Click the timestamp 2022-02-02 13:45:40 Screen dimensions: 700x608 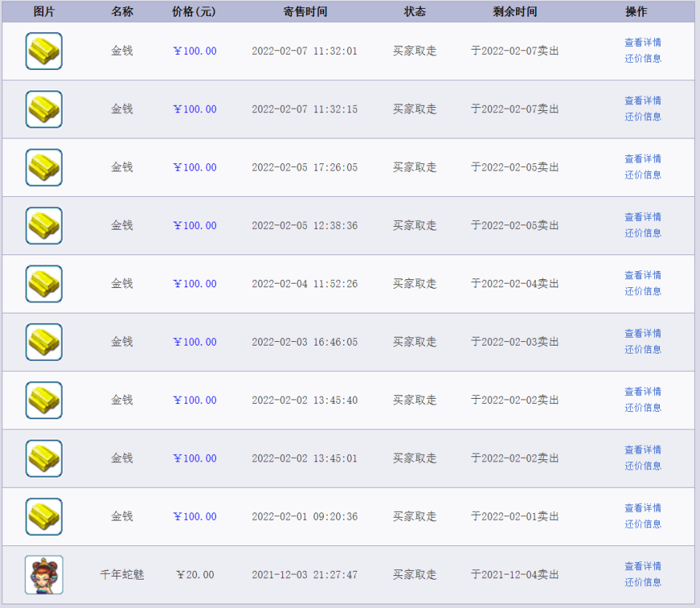coord(305,400)
